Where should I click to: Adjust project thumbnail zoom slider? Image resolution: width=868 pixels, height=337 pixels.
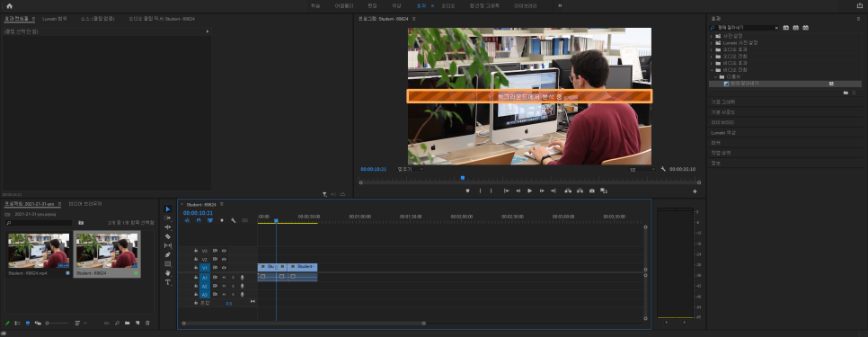pyautogui.click(x=57, y=323)
